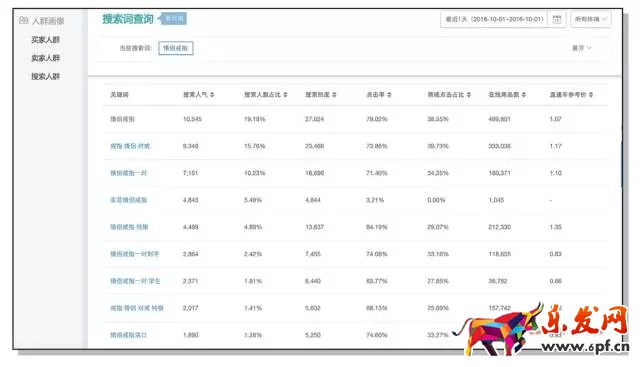640x367 pixels.
Task: Click the current search term box 情侣戒指
Action: 176,48
